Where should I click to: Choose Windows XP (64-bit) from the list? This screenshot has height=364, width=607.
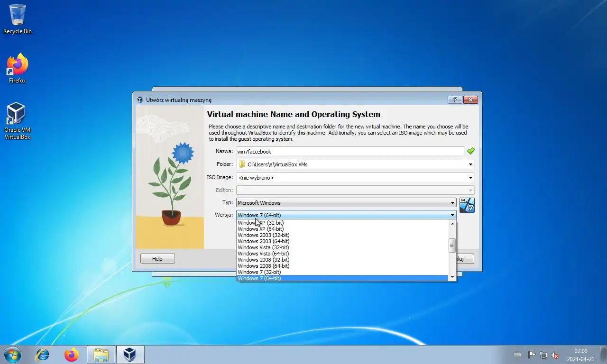click(x=342, y=229)
